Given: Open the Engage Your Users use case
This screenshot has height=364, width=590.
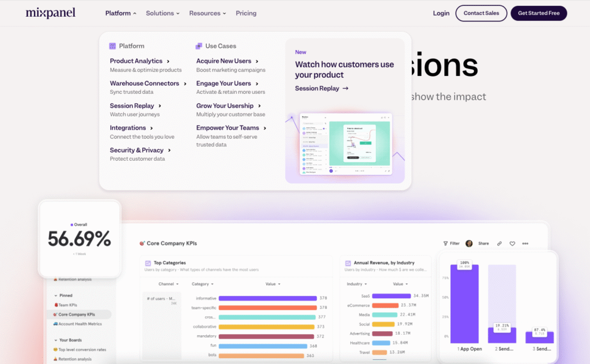Looking at the screenshot, I should (227, 84).
